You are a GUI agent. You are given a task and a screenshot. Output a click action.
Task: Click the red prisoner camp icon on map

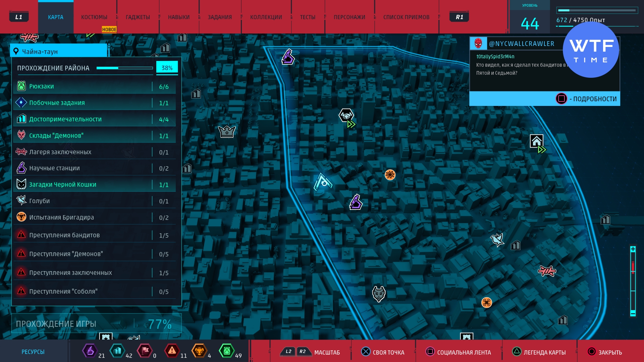coord(547,270)
